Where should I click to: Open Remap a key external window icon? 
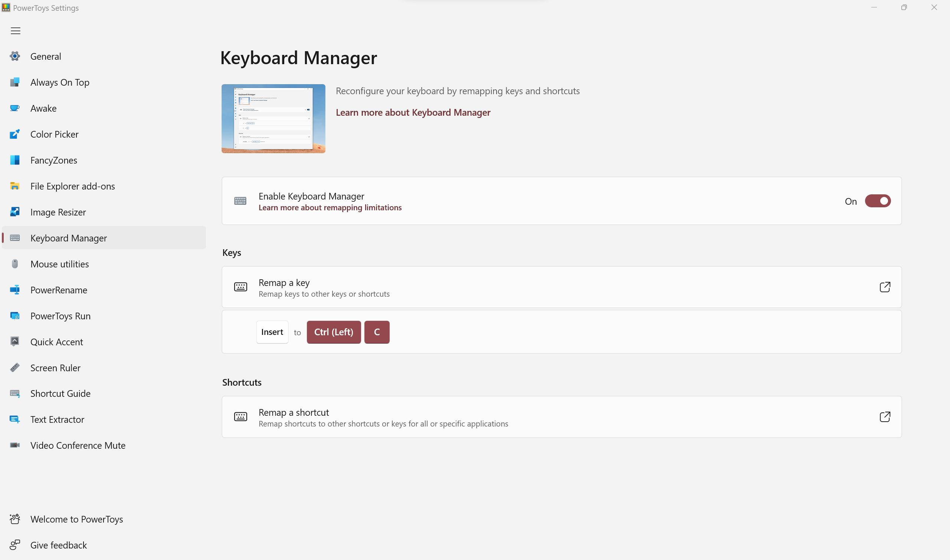pyautogui.click(x=885, y=287)
